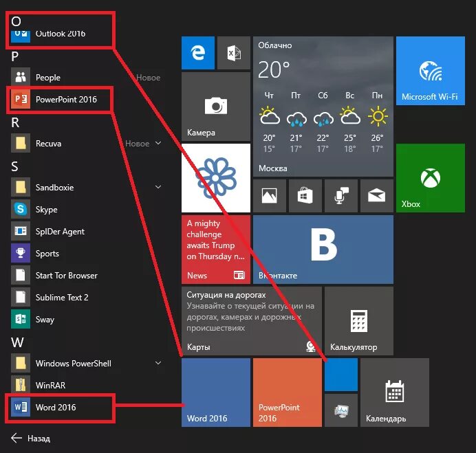Click the letter W group header
476x453 pixels.
17,342
